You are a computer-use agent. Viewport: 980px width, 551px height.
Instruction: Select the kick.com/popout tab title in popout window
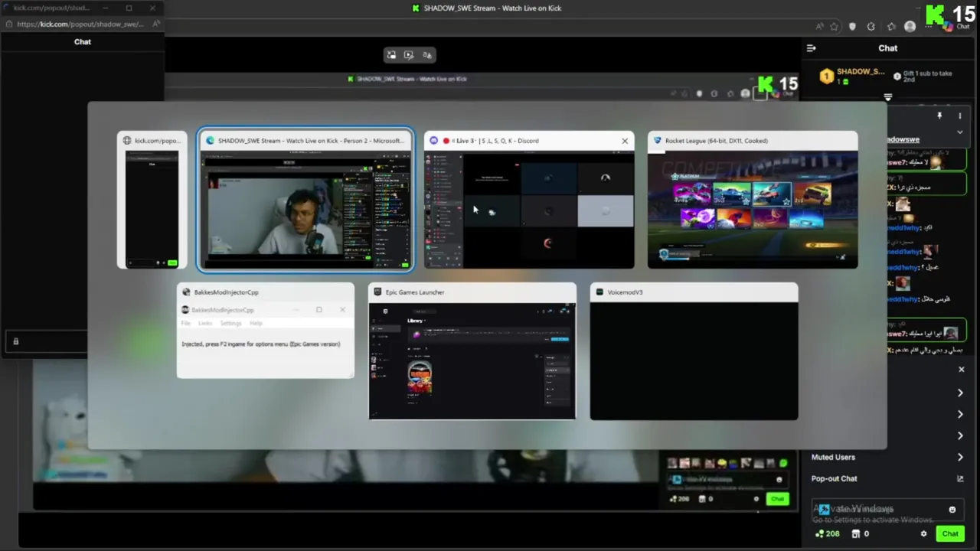pos(51,8)
